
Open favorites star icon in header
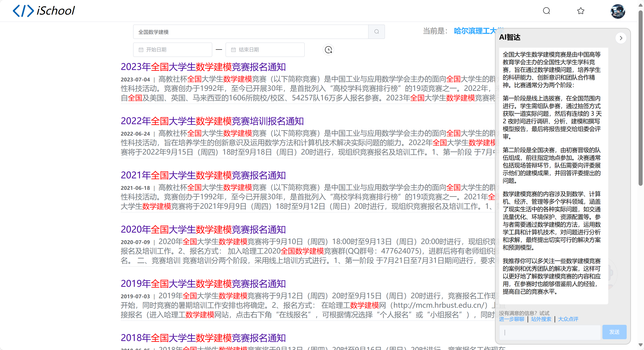[x=581, y=11]
